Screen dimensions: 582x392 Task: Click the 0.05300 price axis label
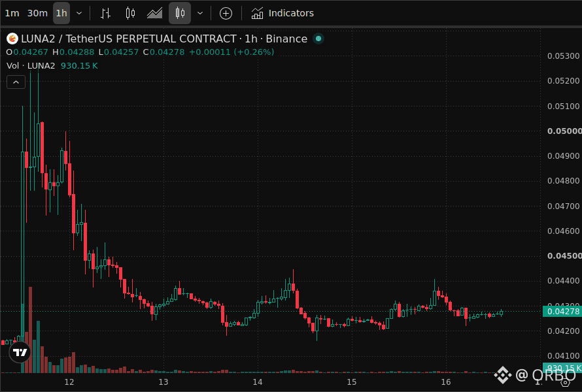click(x=564, y=56)
